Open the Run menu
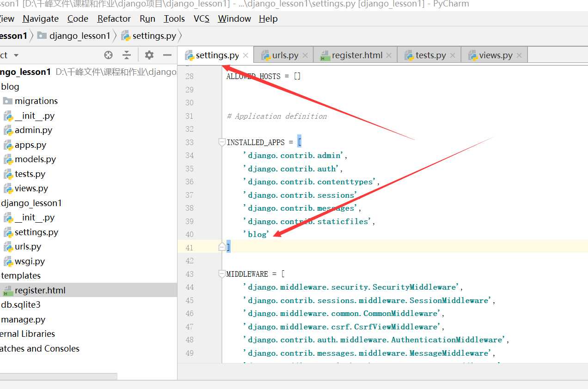This screenshot has height=389, width=588. point(147,18)
